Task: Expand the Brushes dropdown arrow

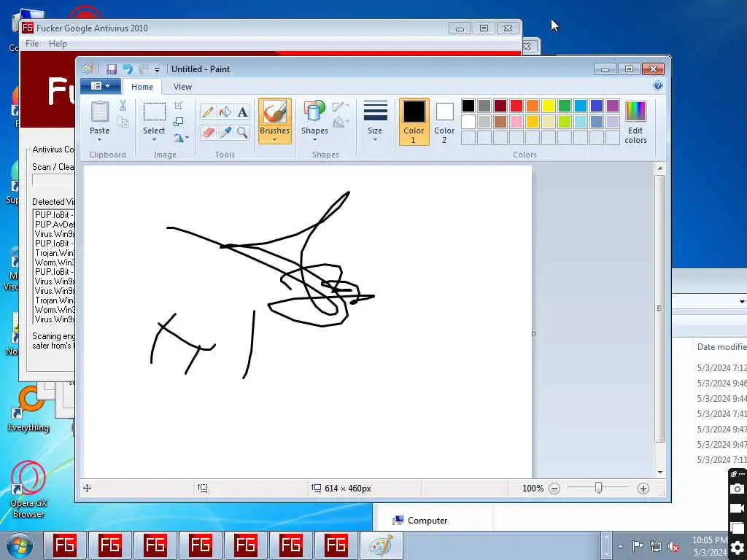Action: click(x=275, y=140)
